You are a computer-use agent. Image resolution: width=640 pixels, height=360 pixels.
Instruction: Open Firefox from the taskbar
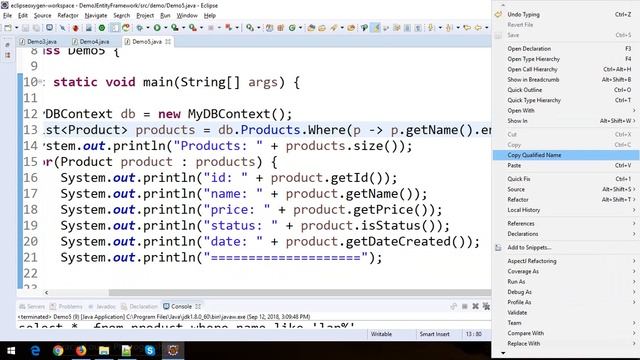point(81,351)
